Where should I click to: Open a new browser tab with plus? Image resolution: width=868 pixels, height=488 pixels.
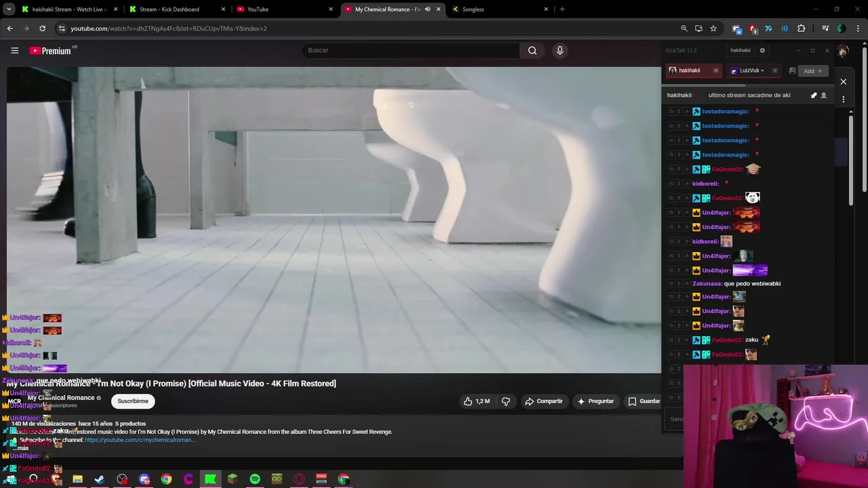pyautogui.click(x=562, y=9)
